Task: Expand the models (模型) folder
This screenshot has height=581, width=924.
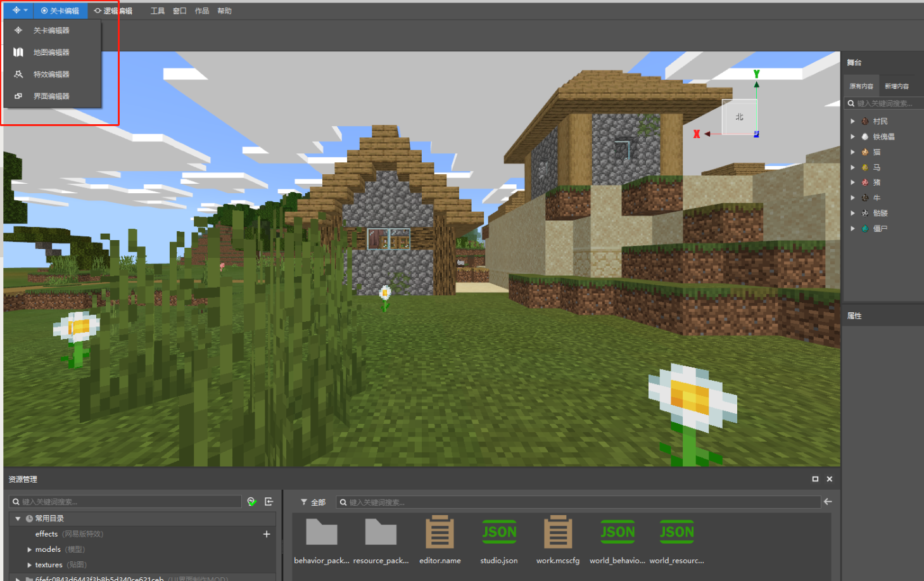Action: 29,549
